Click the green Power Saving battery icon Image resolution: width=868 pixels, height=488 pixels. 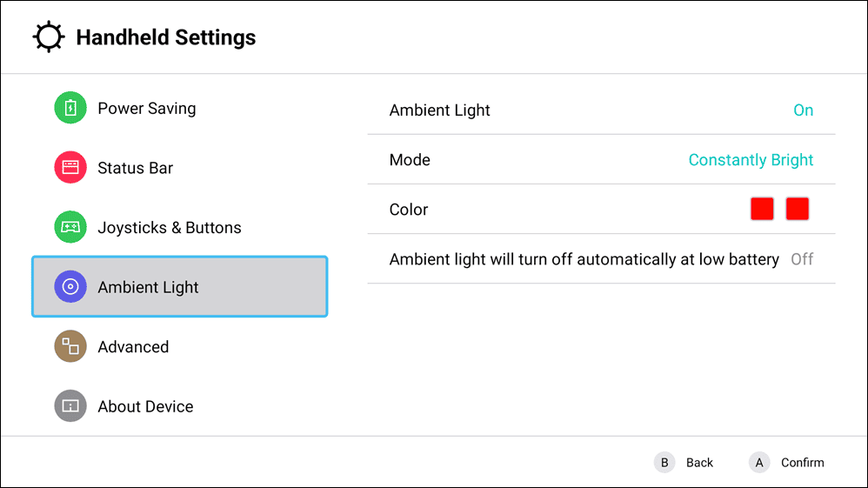pos(70,108)
